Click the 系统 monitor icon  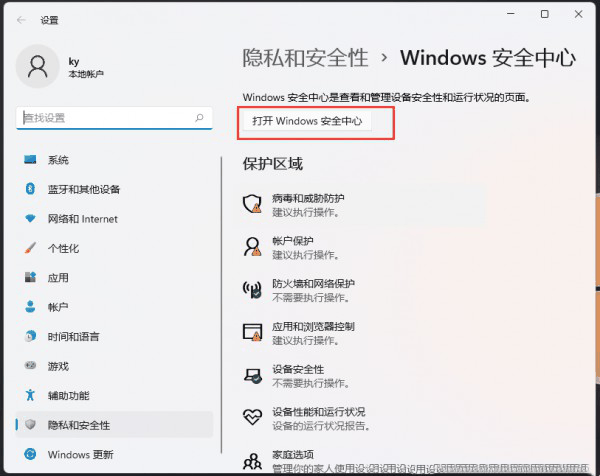[x=30, y=160]
